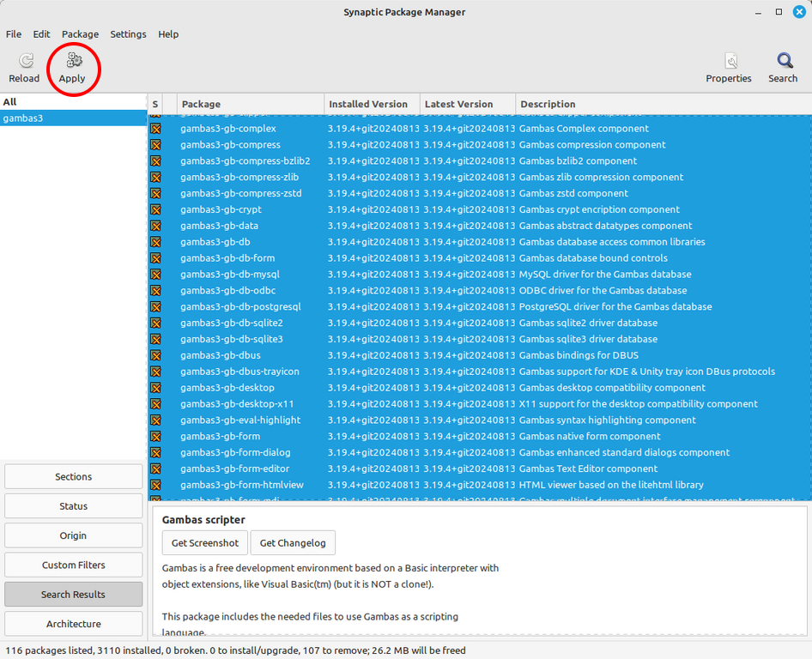This screenshot has height=659, width=812.
Task: Click the gambas3-gb-db-mysql package name
Action: [230, 275]
